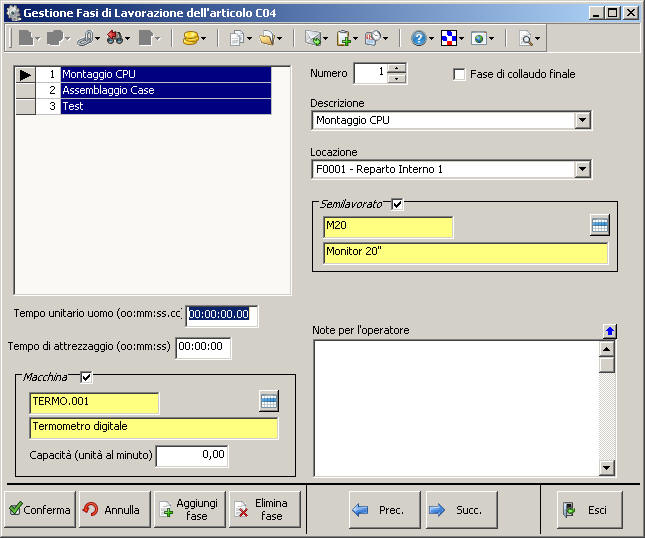This screenshot has width=645, height=538.
Task: Click the notes scrollbar down arrow
Action: click(606, 468)
